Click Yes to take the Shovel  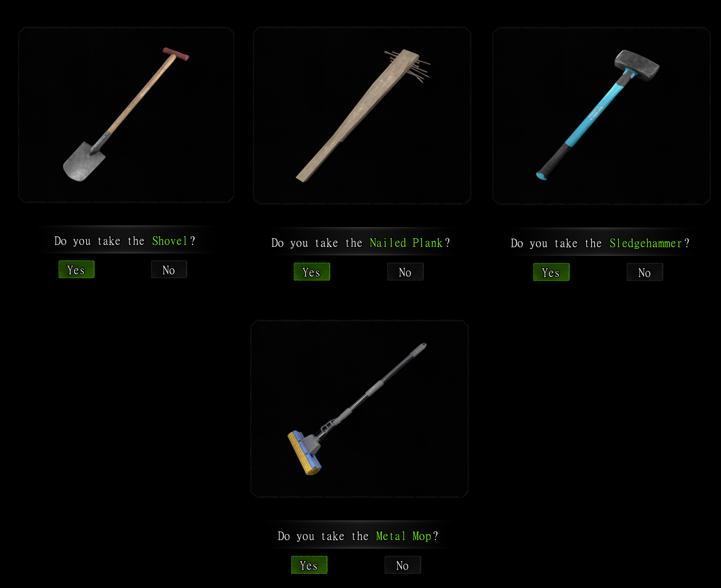pyautogui.click(x=76, y=269)
